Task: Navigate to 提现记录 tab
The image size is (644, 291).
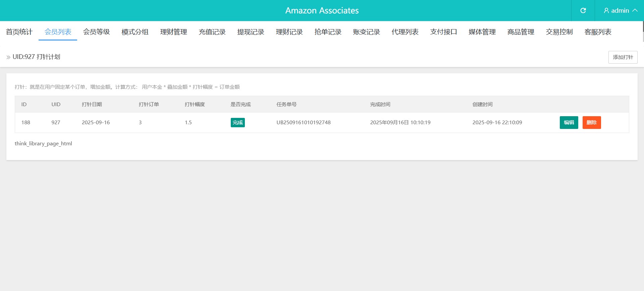Action: [x=251, y=32]
